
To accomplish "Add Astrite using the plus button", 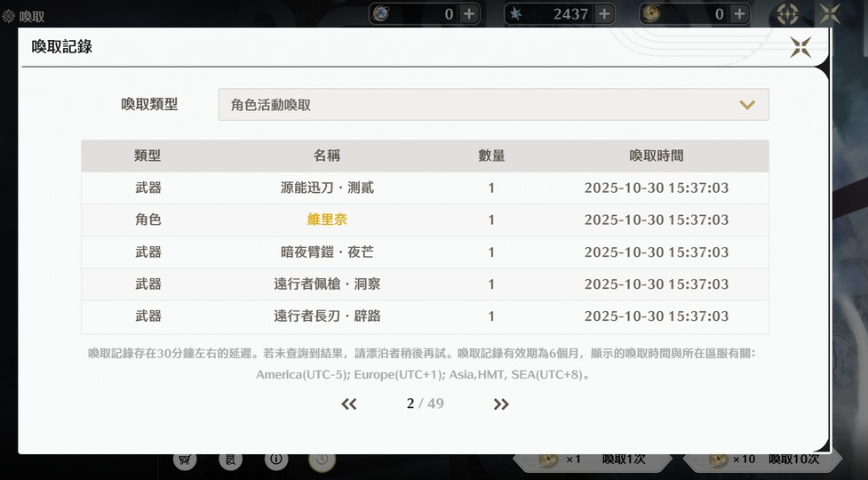I will pyautogui.click(x=604, y=13).
